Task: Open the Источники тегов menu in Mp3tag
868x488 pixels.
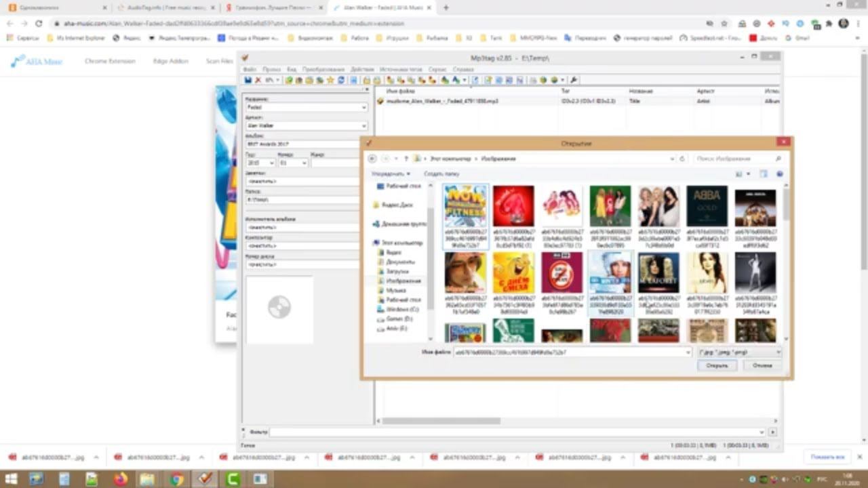Action: point(401,69)
